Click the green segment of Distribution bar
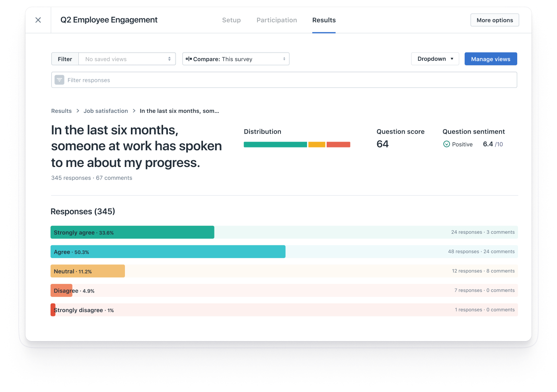Viewport: 557px width, 392px height. [x=275, y=145]
